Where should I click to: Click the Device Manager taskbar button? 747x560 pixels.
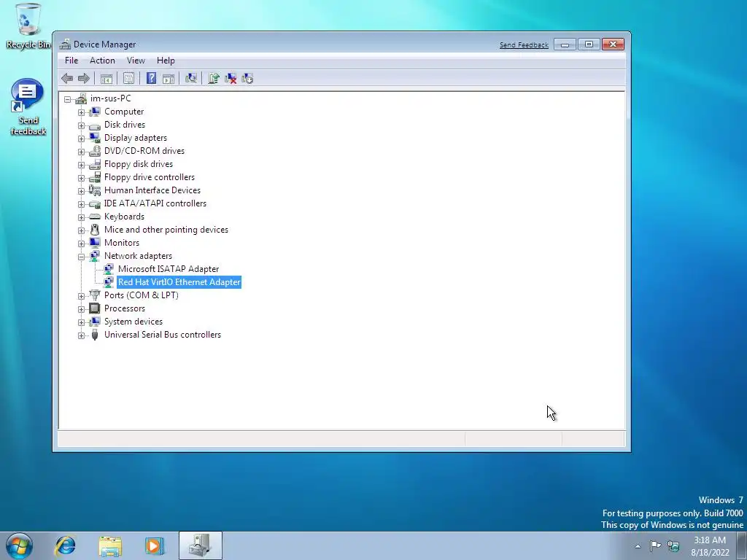[x=201, y=545]
